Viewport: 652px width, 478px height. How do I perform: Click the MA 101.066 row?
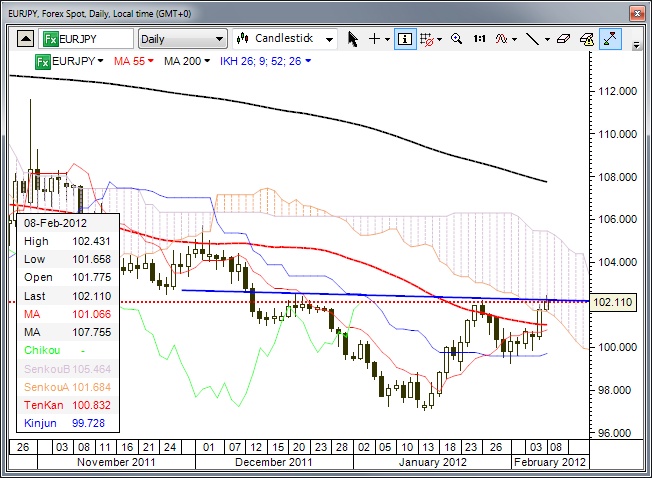click(68, 314)
